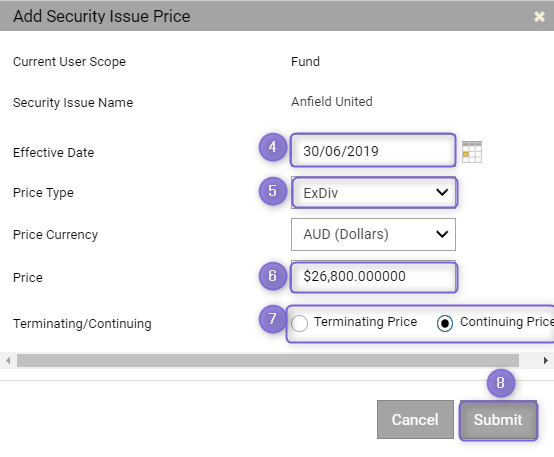Click the 'Add Security Issue Price' title text

[102, 16]
